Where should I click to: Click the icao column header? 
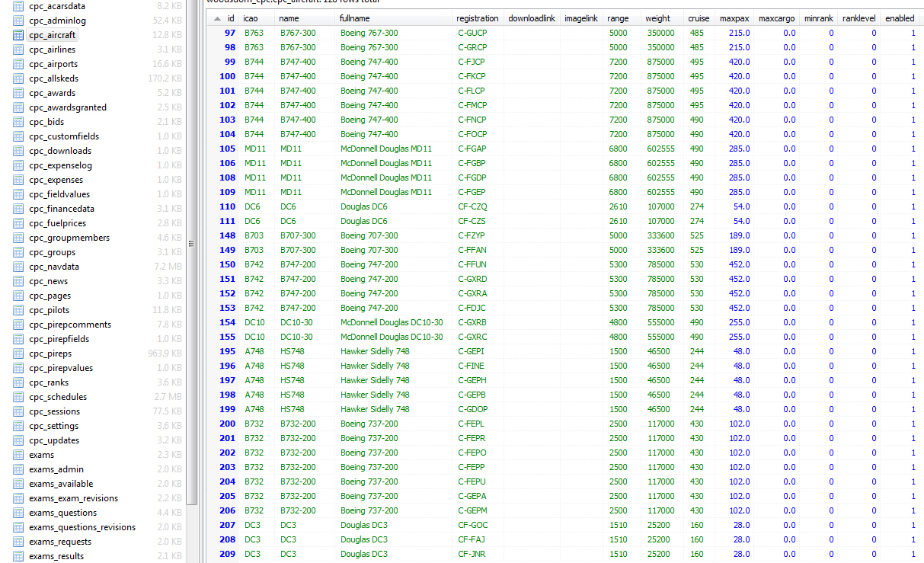[257, 18]
